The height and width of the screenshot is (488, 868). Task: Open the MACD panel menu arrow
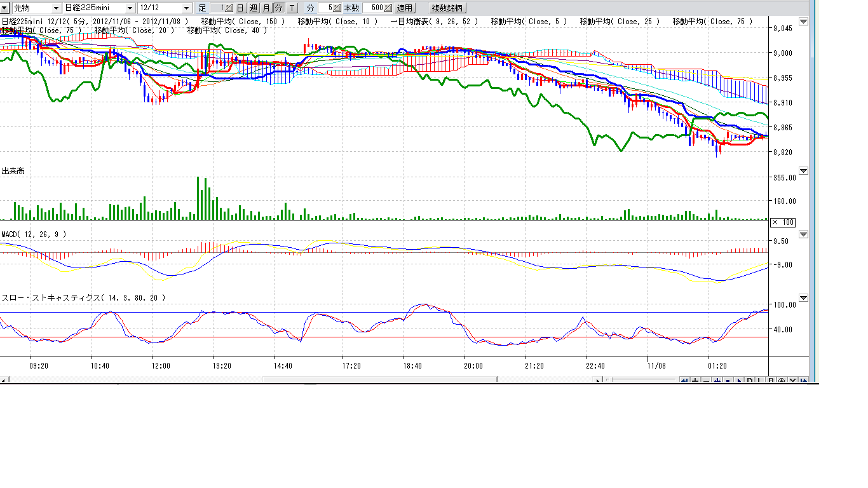(x=803, y=234)
